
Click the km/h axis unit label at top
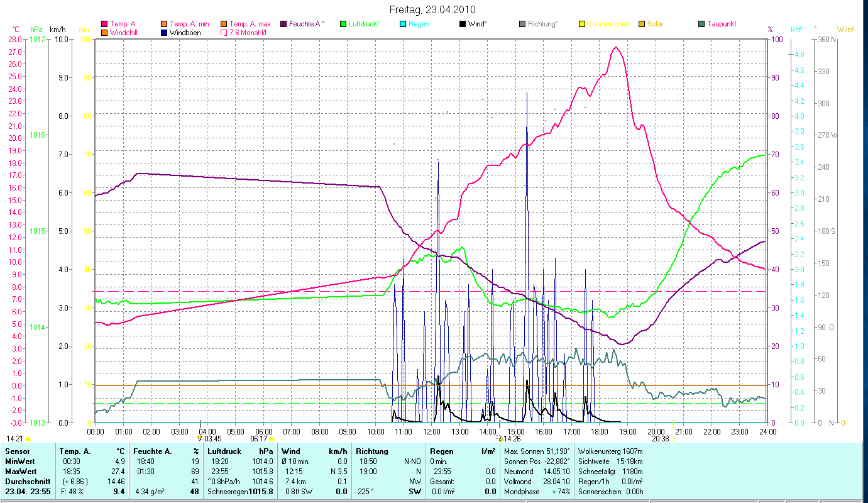point(58,29)
